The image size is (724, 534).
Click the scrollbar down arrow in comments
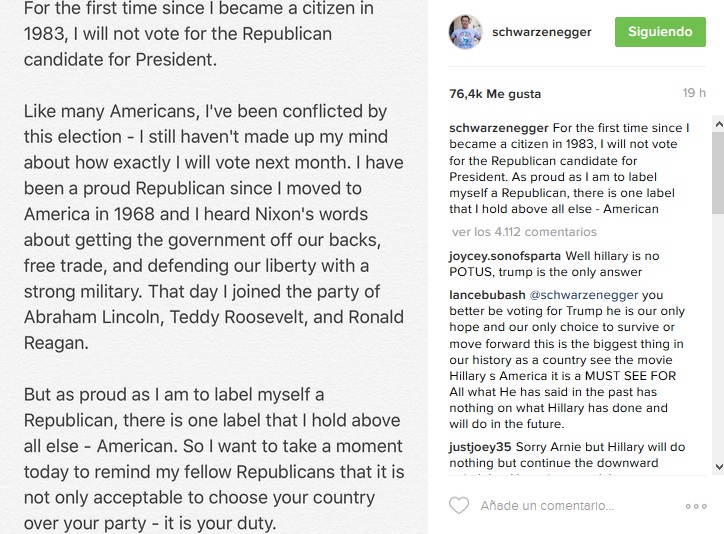pos(717,466)
